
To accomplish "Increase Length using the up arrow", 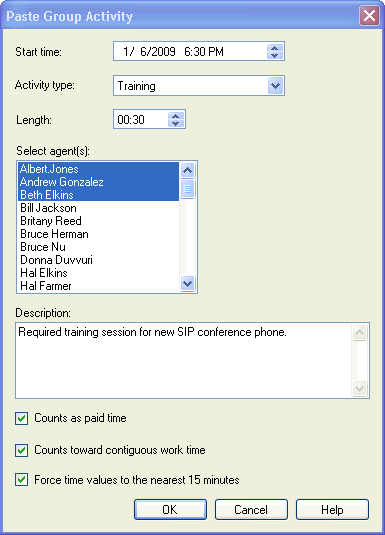I will pyautogui.click(x=176, y=116).
